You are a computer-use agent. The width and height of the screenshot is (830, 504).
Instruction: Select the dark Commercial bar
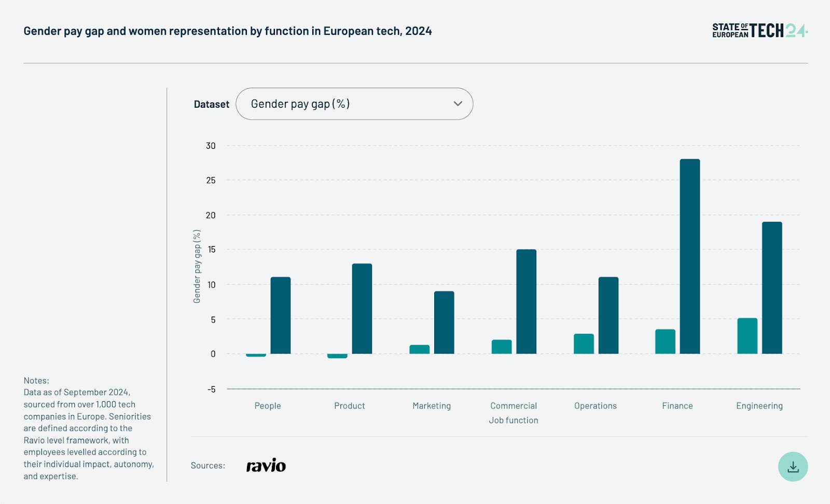pos(526,302)
